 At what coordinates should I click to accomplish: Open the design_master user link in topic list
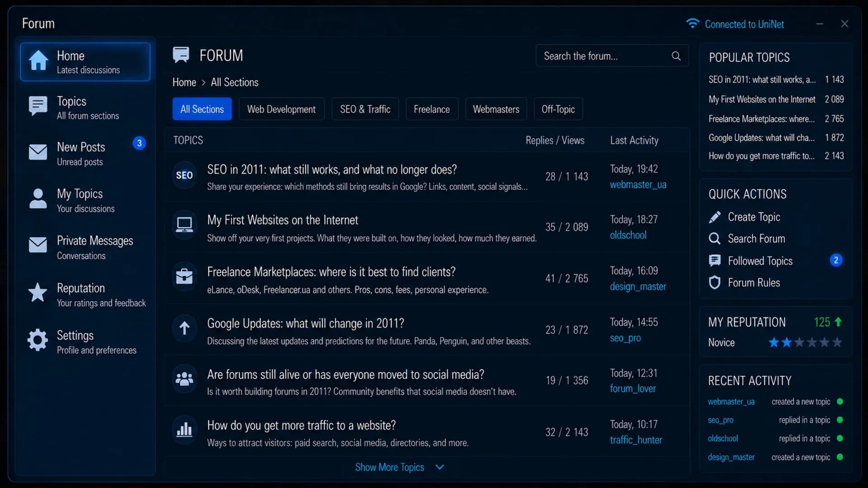point(638,286)
